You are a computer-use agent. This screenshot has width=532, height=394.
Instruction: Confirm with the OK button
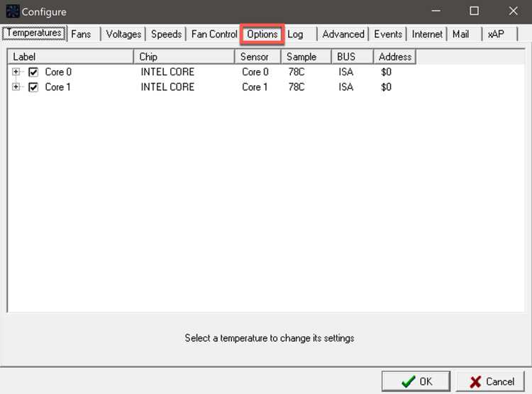tap(416, 381)
